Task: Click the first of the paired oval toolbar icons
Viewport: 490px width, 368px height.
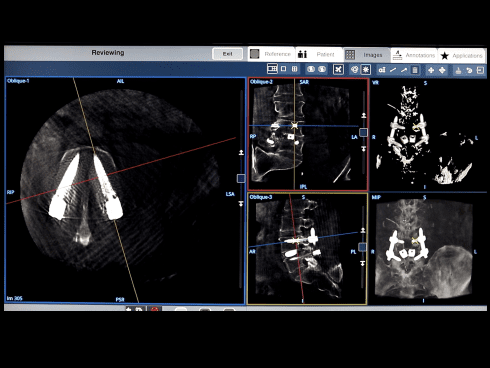Action: (x=311, y=69)
